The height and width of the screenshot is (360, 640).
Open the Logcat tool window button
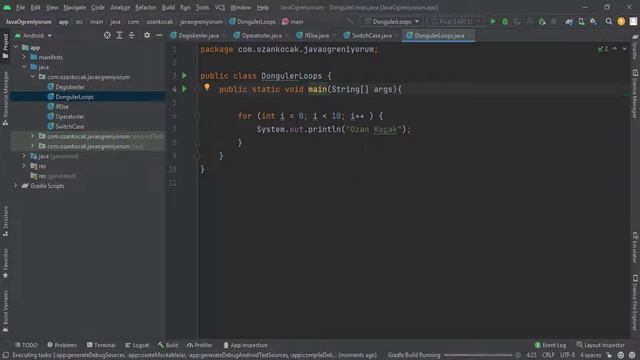(x=137, y=345)
